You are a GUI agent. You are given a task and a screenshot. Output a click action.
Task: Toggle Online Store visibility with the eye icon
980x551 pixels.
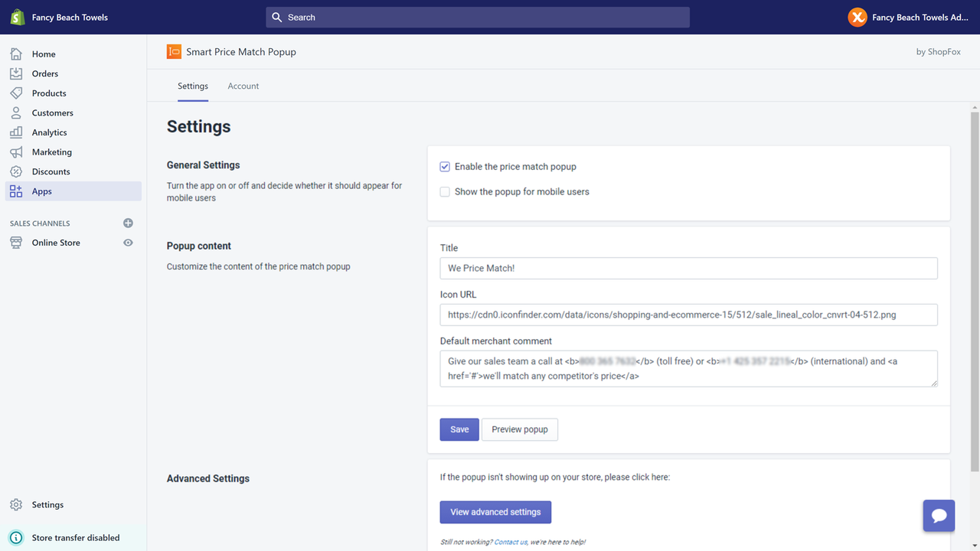click(128, 242)
